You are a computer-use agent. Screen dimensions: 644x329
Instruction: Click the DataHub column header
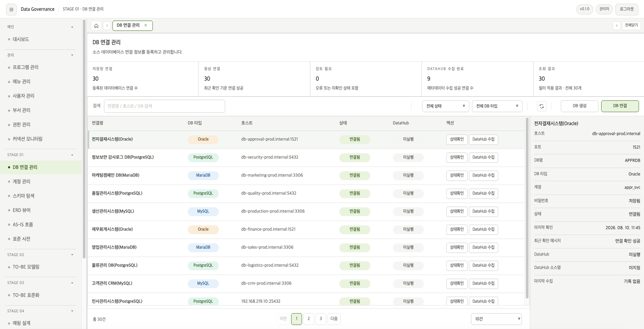(401, 123)
